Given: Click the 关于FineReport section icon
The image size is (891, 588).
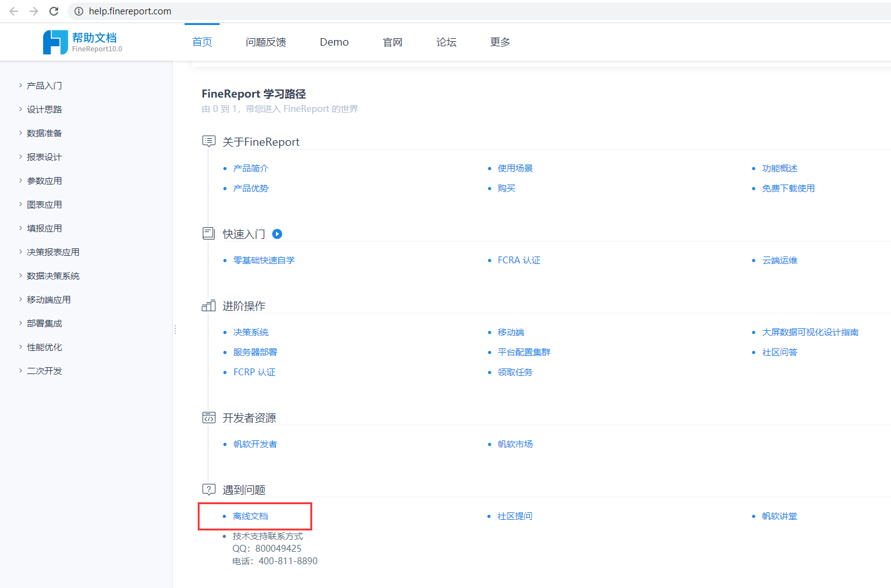Looking at the screenshot, I should [x=209, y=141].
